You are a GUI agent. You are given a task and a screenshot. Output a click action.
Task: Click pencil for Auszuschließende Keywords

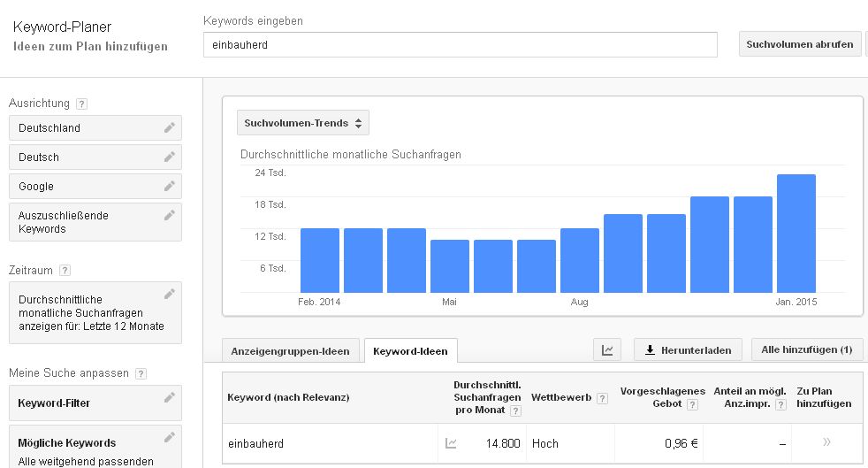170,215
